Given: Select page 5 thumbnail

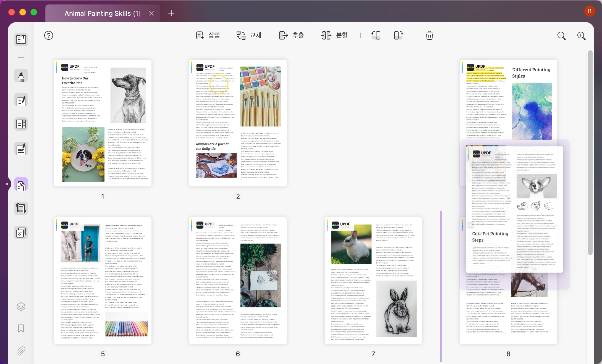Looking at the screenshot, I should (103, 281).
